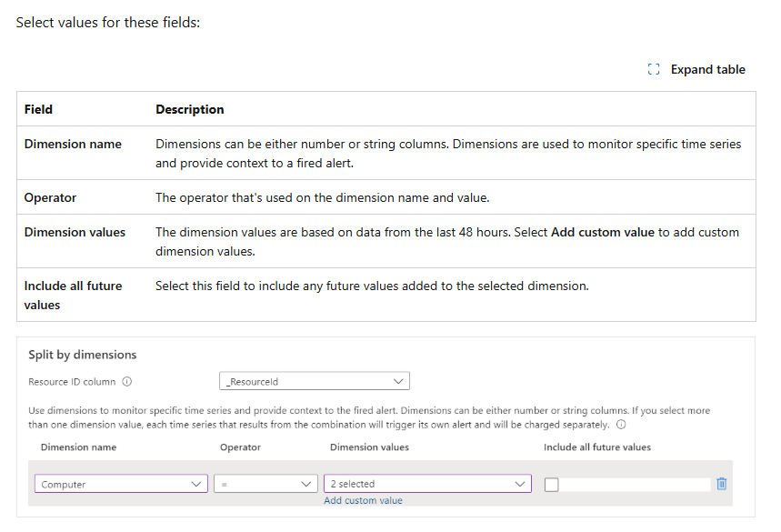Delete the Computer dimension row with trash icon

[x=721, y=484]
